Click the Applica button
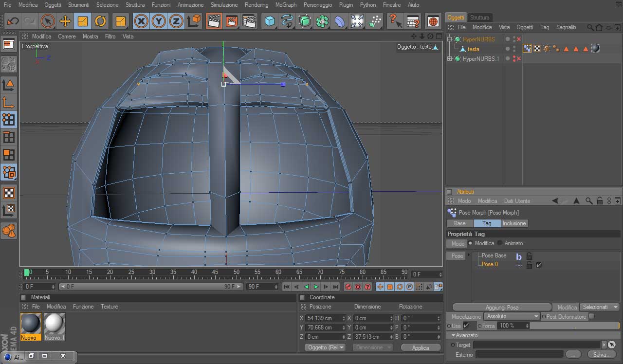Screen dimensions: 623x364 (x=420, y=347)
